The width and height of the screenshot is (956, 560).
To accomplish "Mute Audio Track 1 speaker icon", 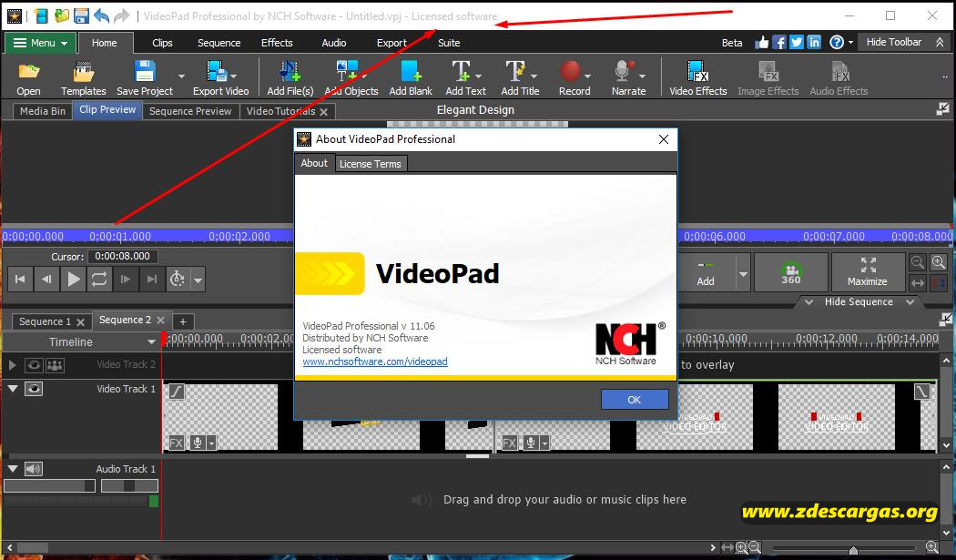I will click(34, 469).
